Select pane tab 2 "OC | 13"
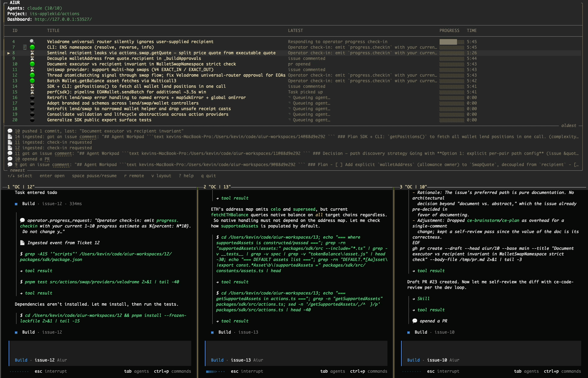Viewport: 588px width, 378px height. point(217,187)
